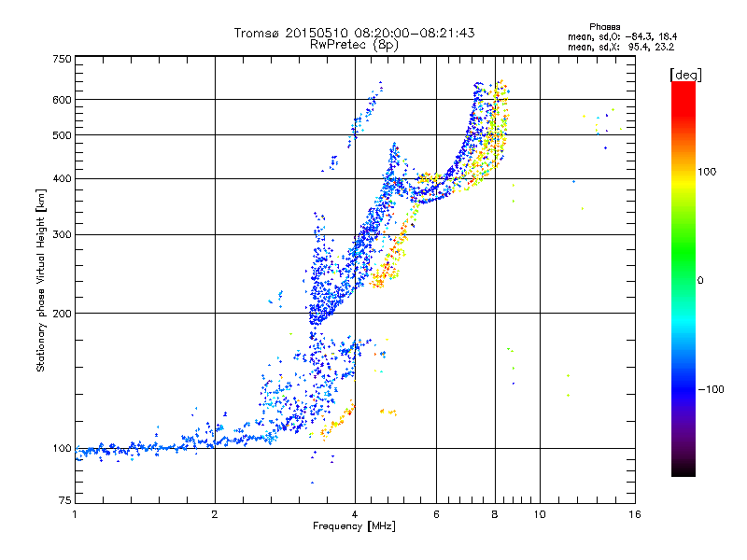Click the 'Frequency [MHz]' axis label

(x=354, y=526)
